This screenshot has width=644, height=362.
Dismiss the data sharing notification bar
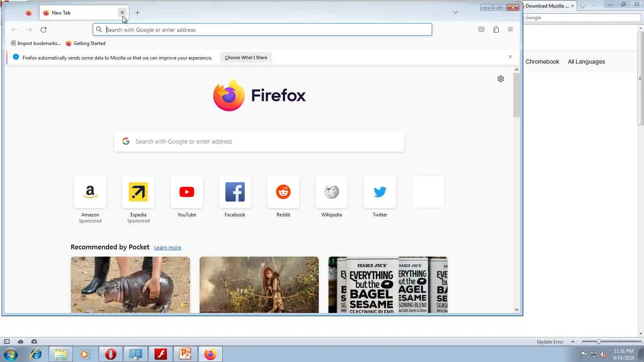point(510,57)
